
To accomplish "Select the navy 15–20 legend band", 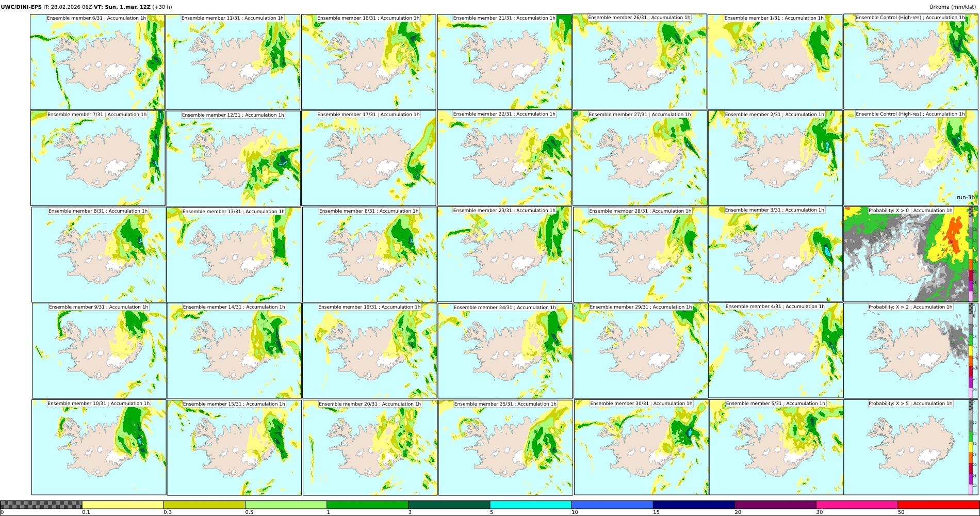I will [694, 505].
